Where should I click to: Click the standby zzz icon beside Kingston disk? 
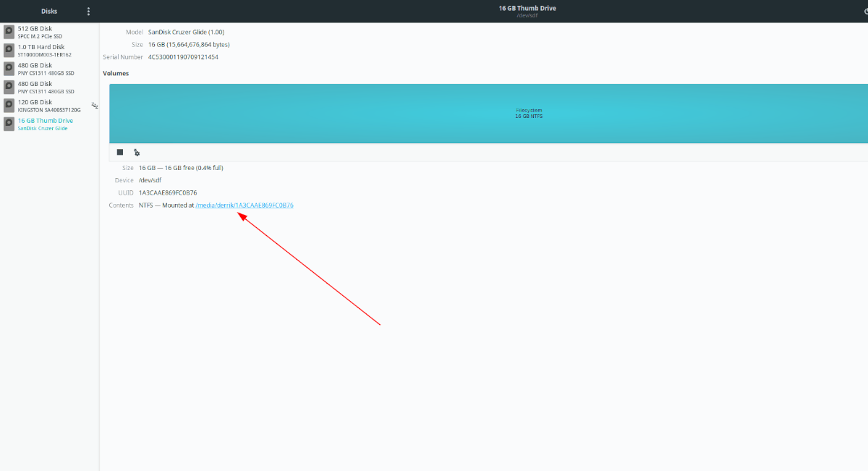click(94, 106)
